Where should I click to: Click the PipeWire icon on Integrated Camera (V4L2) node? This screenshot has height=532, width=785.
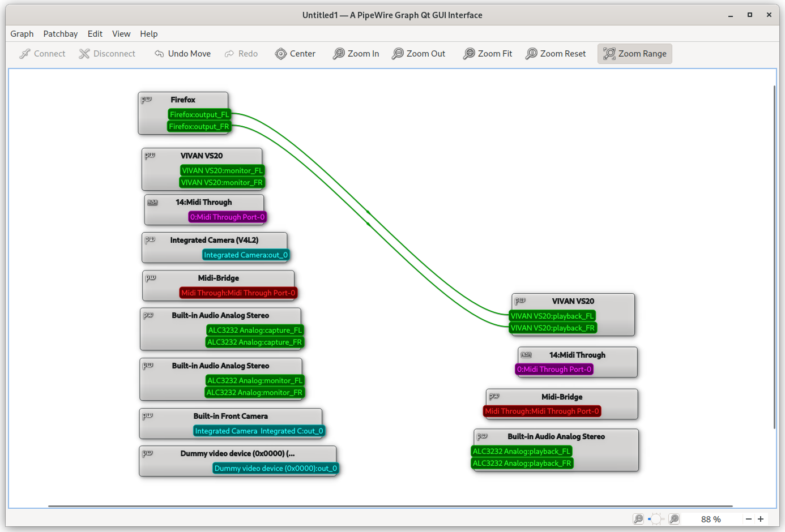click(x=150, y=239)
